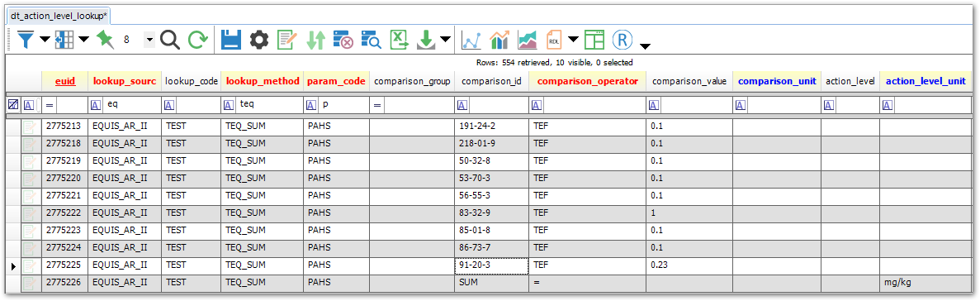Click the circled R icon in toolbar
Viewport: 980px width, 301px height.
pos(623,40)
